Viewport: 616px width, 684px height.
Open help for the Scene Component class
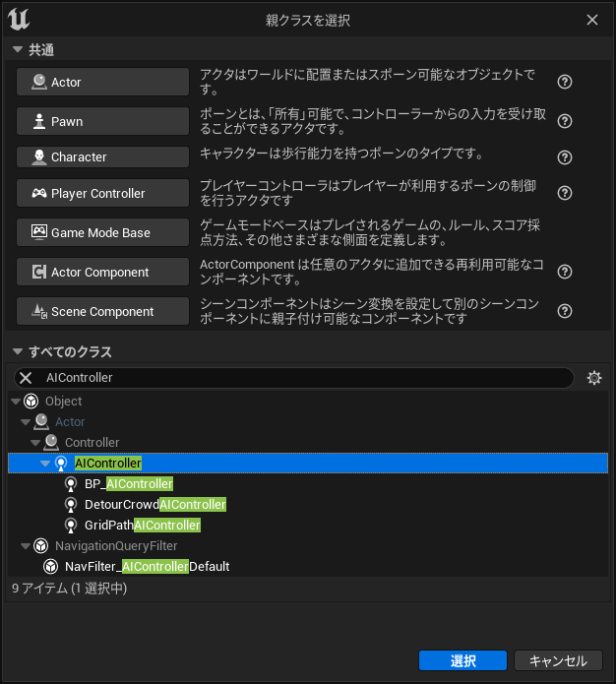[x=565, y=311]
